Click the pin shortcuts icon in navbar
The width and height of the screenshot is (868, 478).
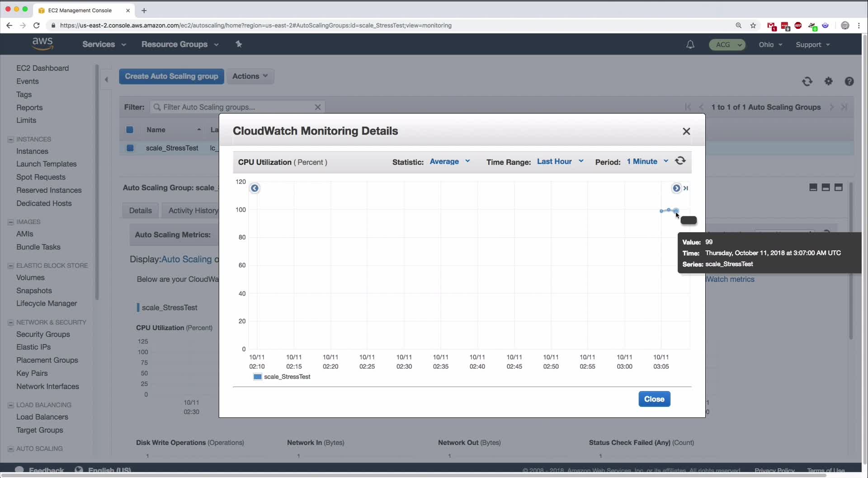pos(239,44)
